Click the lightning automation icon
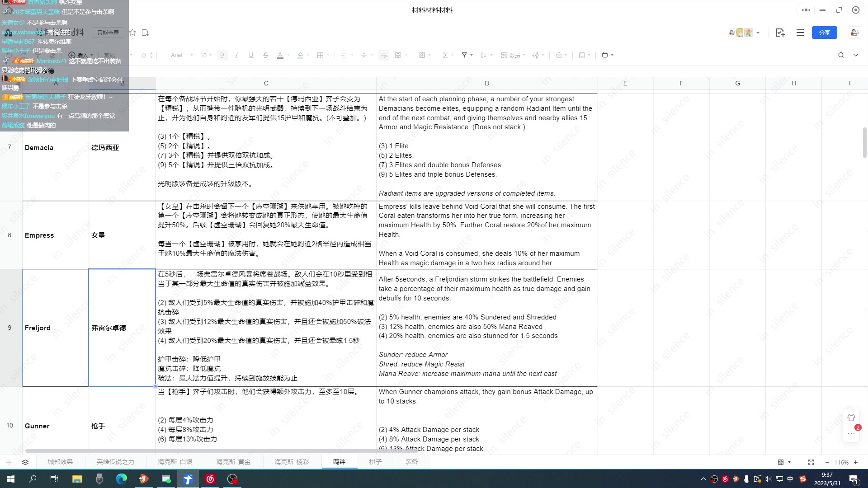The height and width of the screenshot is (488, 868). pyautogui.click(x=536, y=55)
